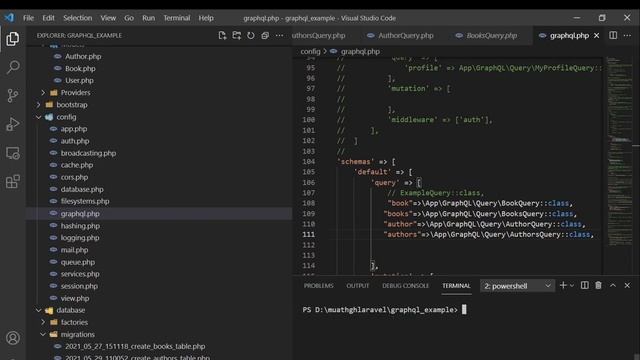The width and height of the screenshot is (640, 360).
Task: Split the editor to the right
Action: pyautogui.click(x=613, y=36)
